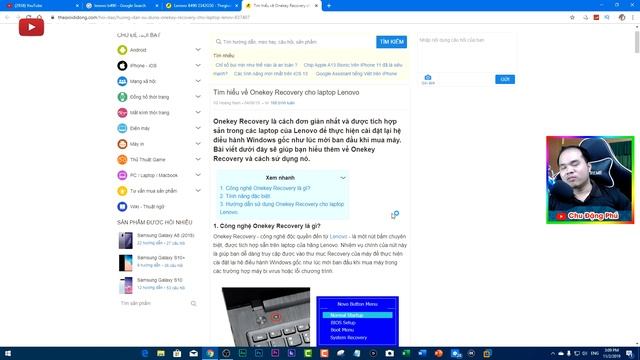The image size is (640, 360).
Task: Expand the iPhone - iOS chevron
Action: click(198, 65)
